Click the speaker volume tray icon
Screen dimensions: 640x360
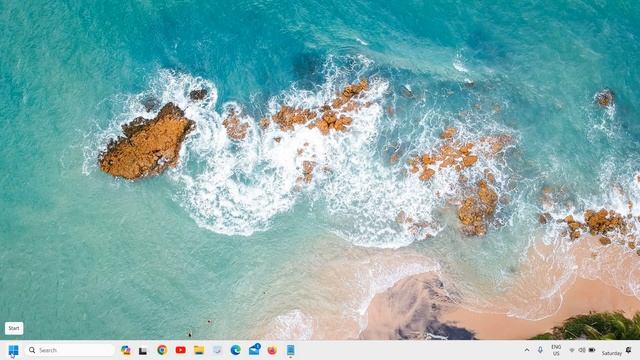[582, 350]
